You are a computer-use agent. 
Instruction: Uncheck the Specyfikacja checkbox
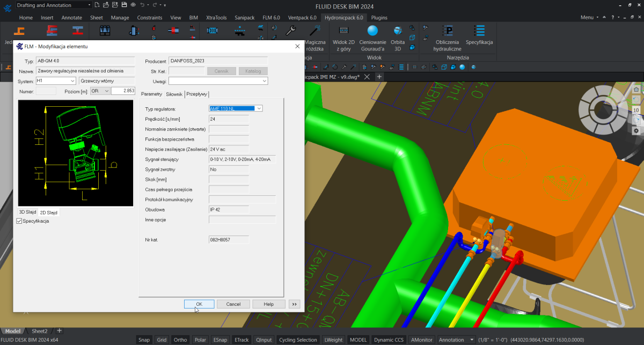point(20,221)
